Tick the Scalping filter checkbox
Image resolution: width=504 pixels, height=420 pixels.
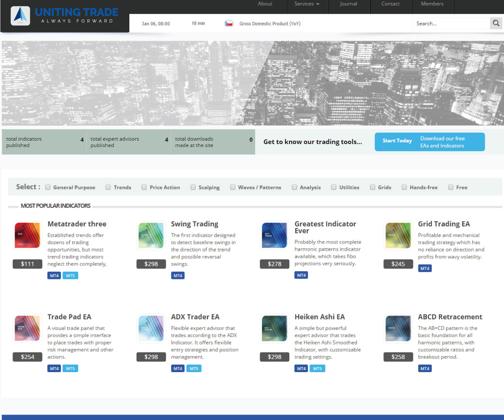tap(193, 187)
